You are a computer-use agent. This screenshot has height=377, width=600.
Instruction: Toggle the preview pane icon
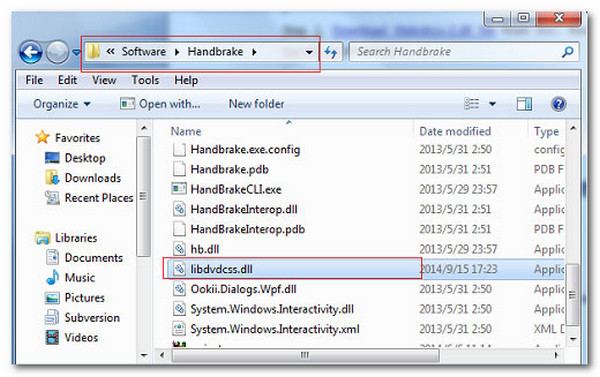click(x=524, y=104)
